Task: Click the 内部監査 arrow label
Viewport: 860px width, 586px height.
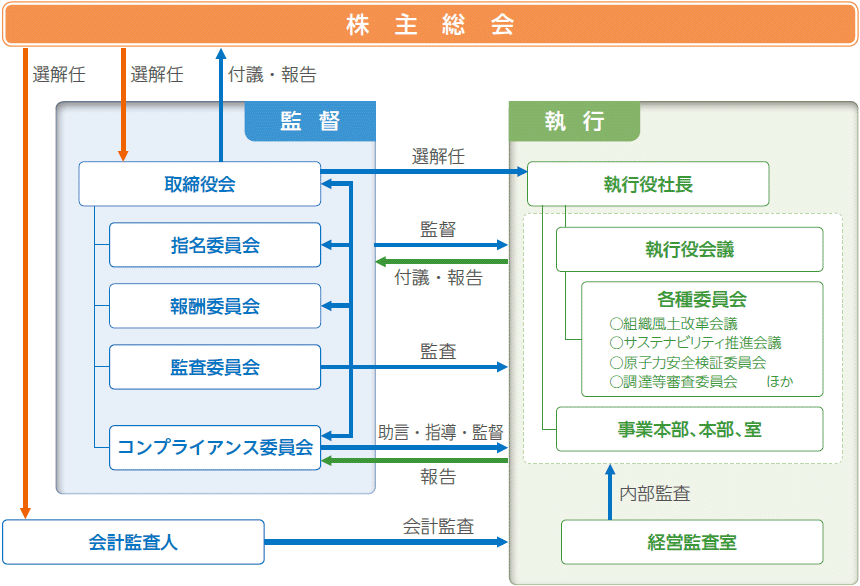Action: tap(654, 493)
